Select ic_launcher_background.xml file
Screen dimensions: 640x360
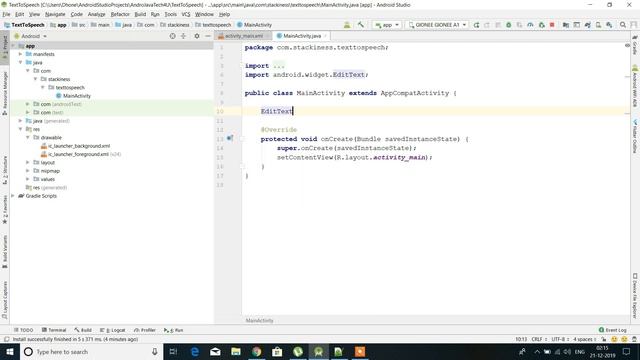point(76,146)
